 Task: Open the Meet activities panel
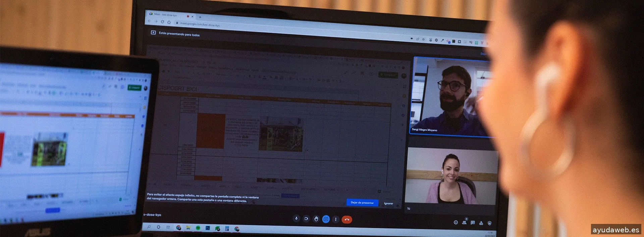point(481,223)
